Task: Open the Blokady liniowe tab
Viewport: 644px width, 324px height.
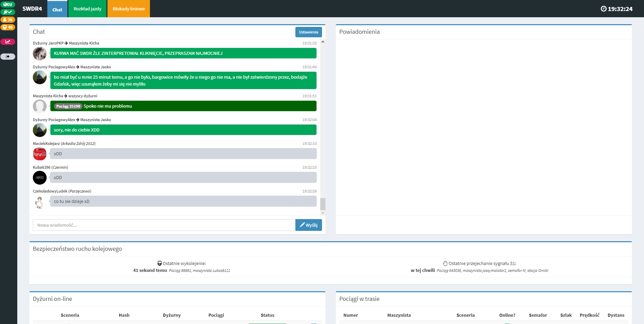Action: (x=129, y=9)
